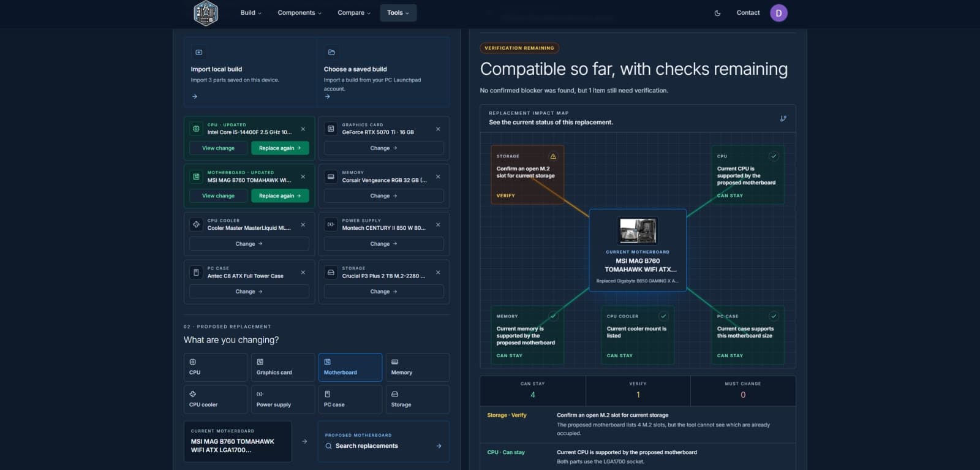Select Storage as the part to change
This screenshot has height=470, width=980.
pyautogui.click(x=418, y=400)
